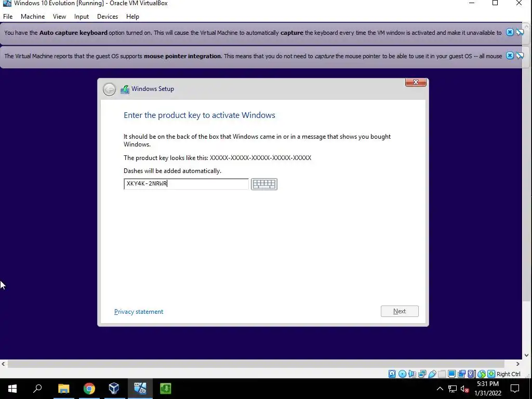Open the File menu
532x399 pixels.
click(x=8, y=16)
